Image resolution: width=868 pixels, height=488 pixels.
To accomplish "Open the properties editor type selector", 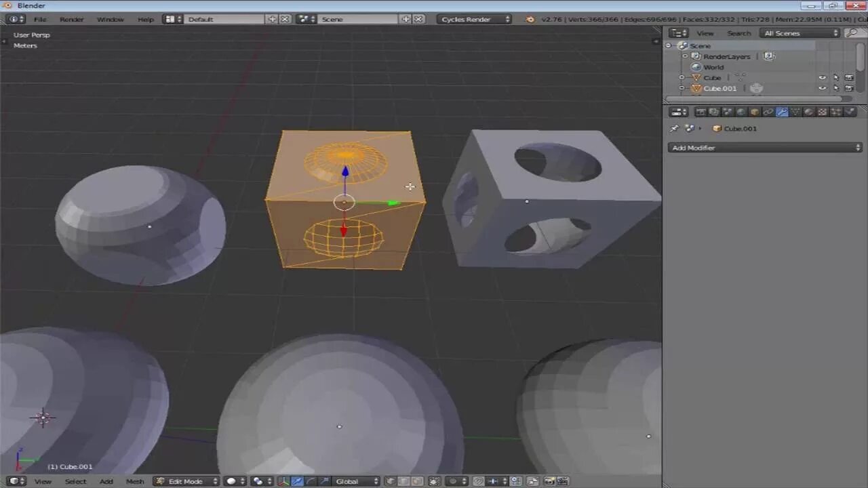I will coord(679,112).
